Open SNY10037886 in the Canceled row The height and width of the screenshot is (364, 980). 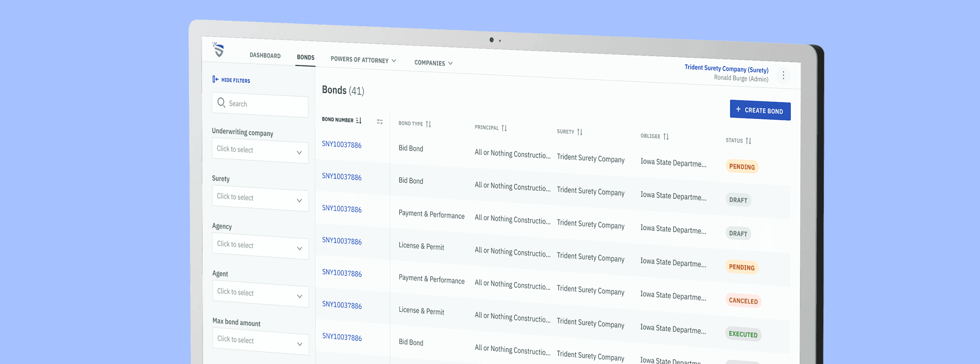342,273
